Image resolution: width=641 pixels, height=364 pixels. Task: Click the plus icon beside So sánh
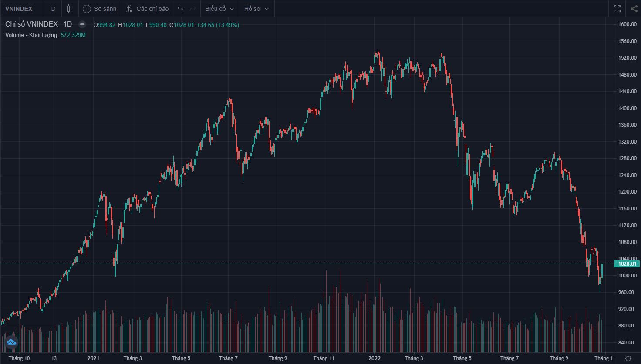pyautogui.click(x=87, y=9)
